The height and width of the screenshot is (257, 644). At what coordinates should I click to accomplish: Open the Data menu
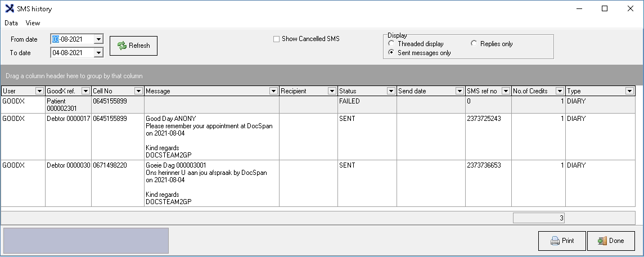[x=11, y=23]
